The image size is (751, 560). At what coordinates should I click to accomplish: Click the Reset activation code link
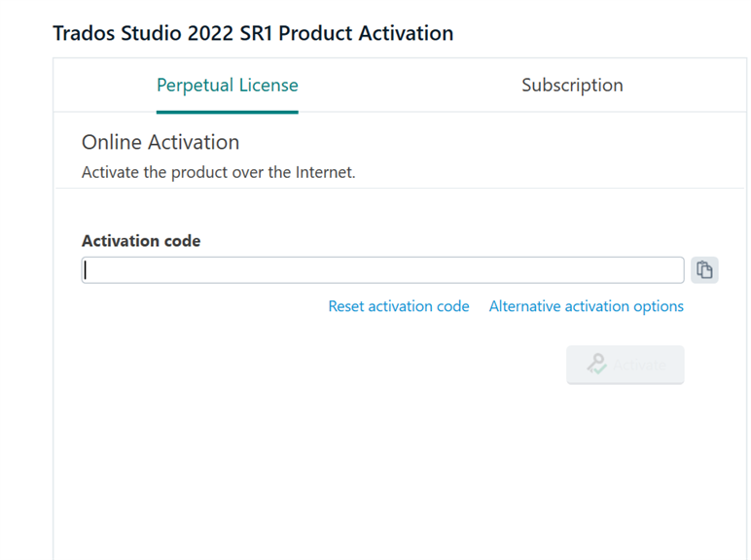[x=399, y=306]
